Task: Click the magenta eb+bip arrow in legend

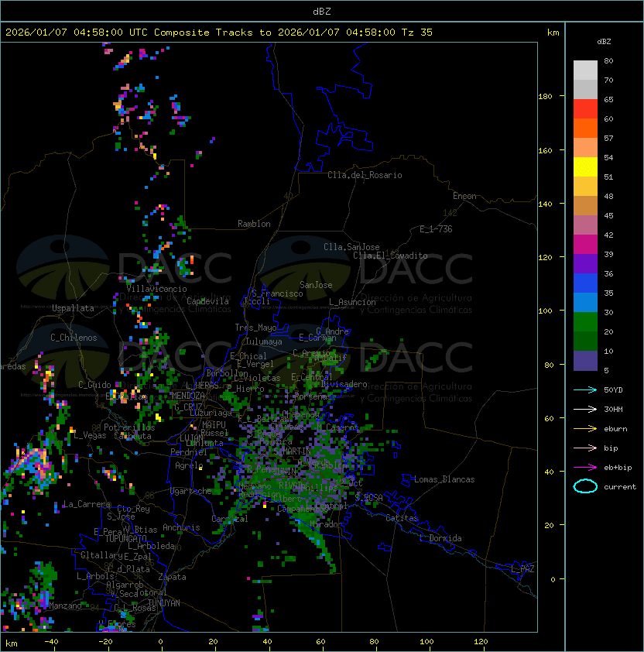Action: [x=585, y=468]
